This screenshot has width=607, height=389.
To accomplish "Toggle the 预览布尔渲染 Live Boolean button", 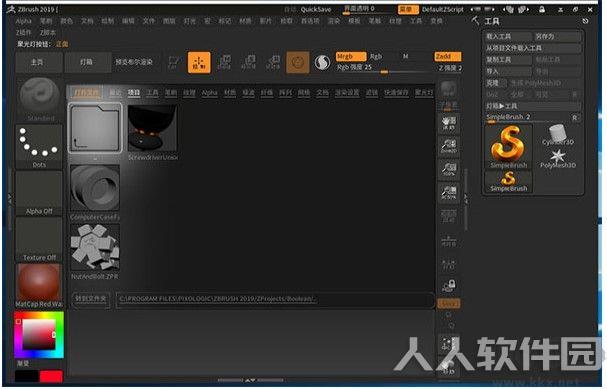I will point(134,62).
